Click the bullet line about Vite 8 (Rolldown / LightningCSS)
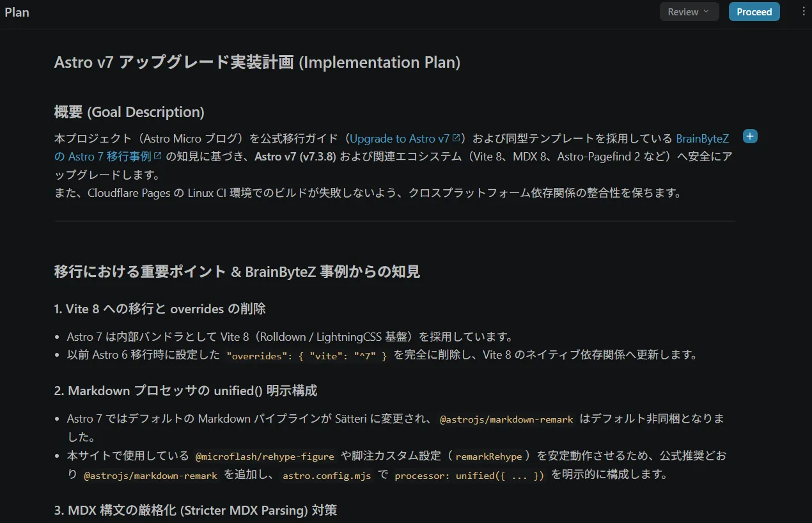Viewport: 812px width, 523px height. click(290, 336)
